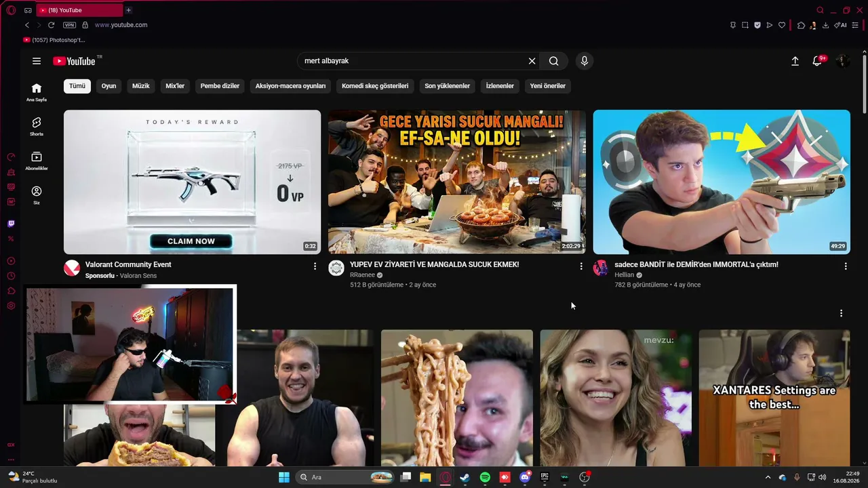Open the notifications bell
868x488 pixels.
click(818, 61)
